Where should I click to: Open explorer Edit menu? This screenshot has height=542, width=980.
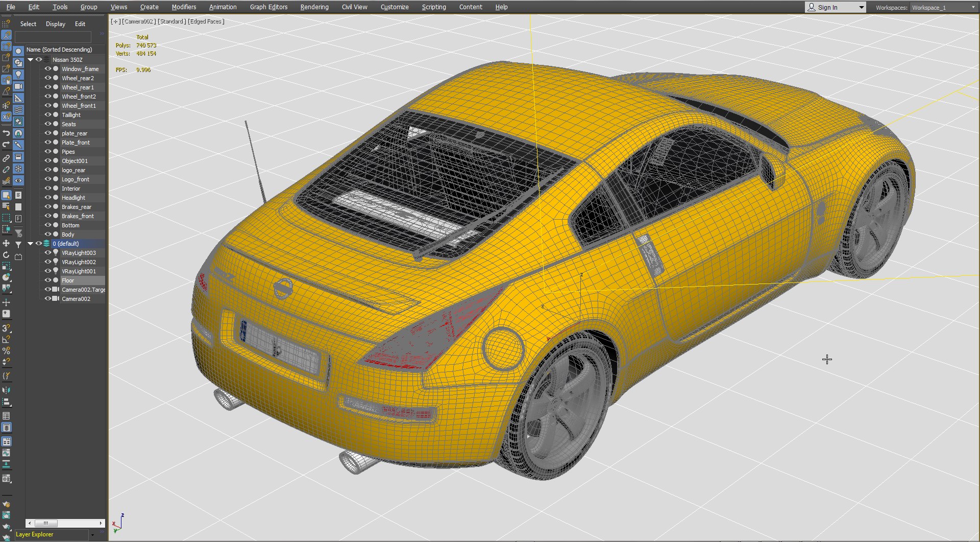(80, 24)
